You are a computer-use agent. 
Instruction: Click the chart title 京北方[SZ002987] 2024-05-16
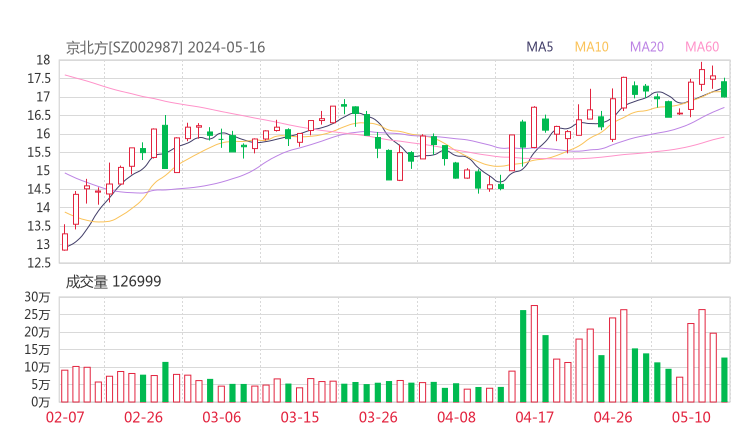pos(165,48)
